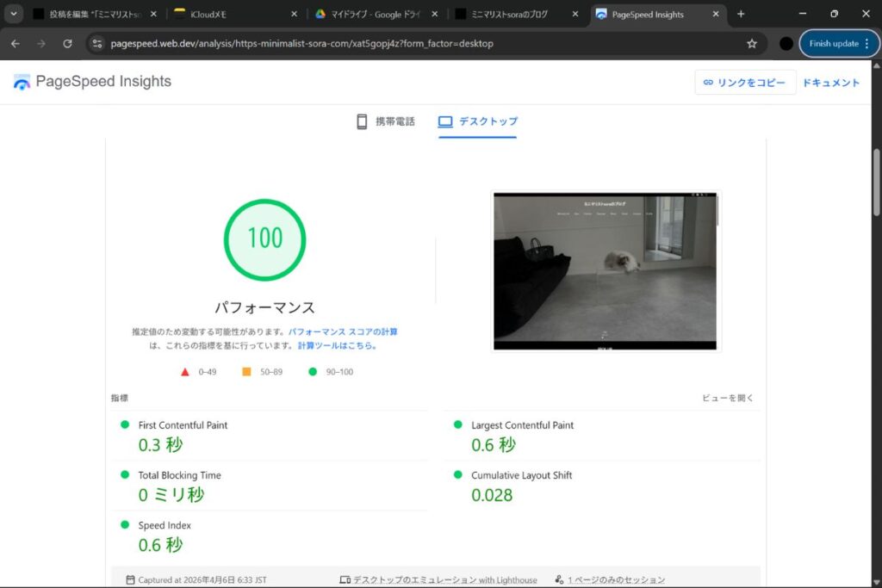Click the website screenshot thumbnail
The image size is (882, 588).
click(606, 270)
